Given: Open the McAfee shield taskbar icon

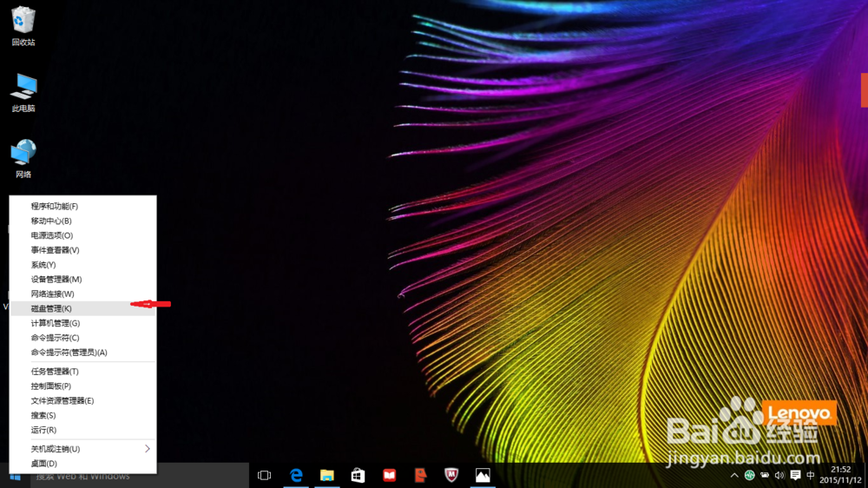Looking at the screenshot, I should (451, 475).
